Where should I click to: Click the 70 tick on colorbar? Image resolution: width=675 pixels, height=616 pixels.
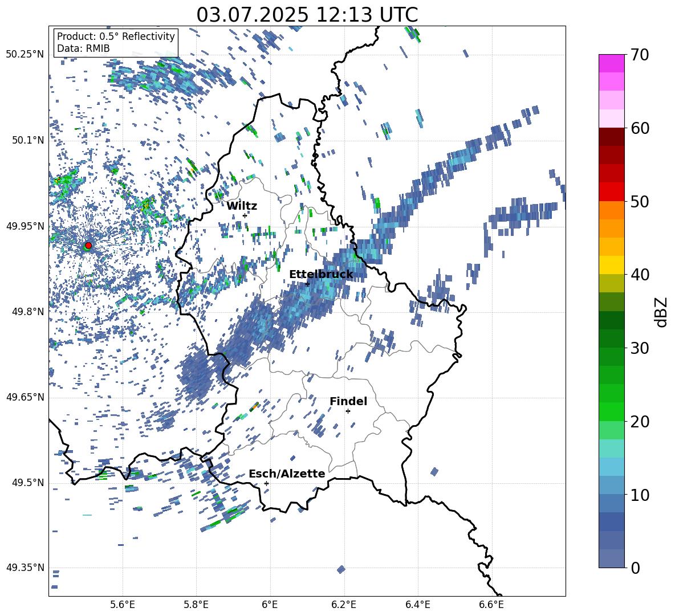click(639, 55)
